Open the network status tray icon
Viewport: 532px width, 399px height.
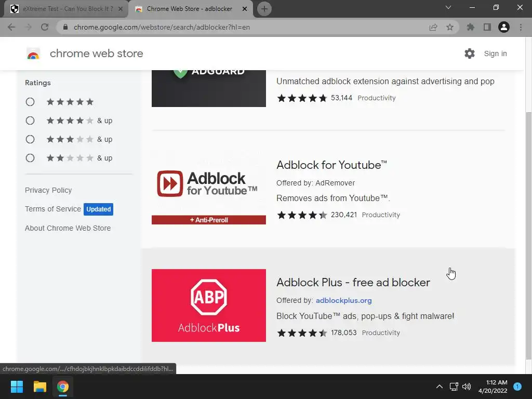(454, 387)
